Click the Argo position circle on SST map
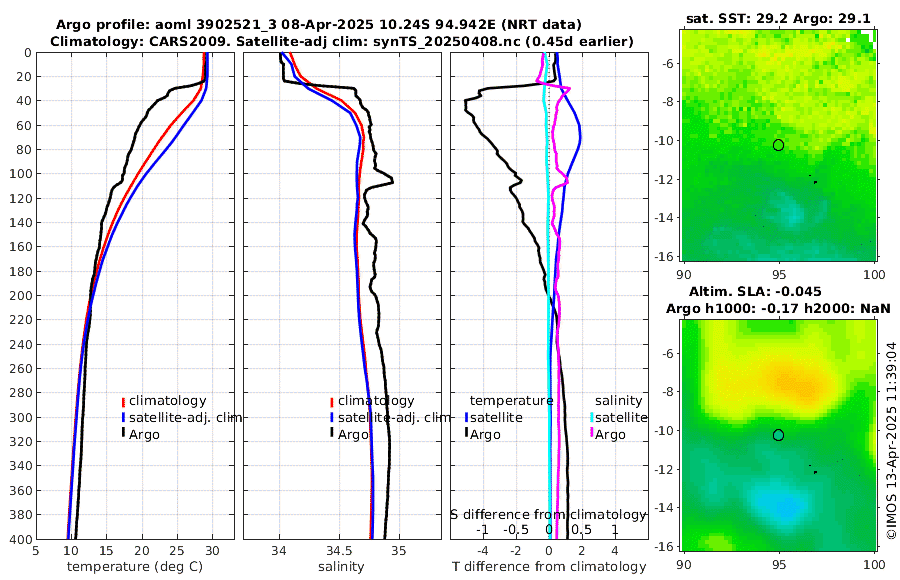The image size is (900, 580). click(x=778, y=145)
